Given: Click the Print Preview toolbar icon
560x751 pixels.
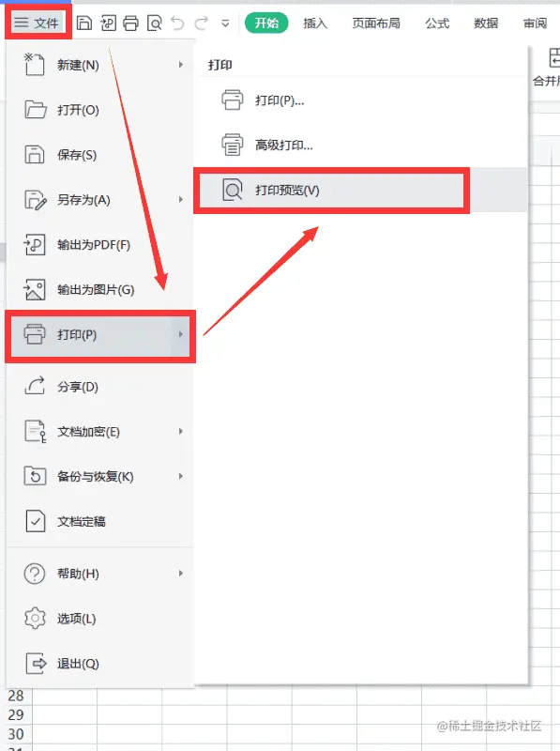Looking at the screenshot, I should point(154,23).
